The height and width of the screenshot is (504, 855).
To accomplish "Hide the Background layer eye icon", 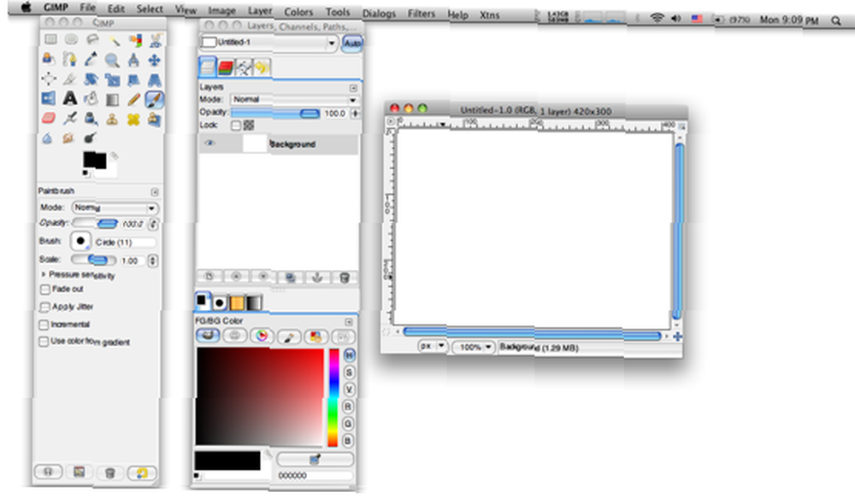I will coord(210,144).
